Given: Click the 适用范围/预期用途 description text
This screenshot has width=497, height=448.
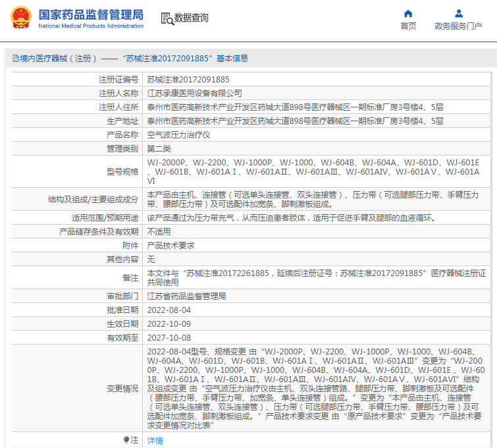Looking at the screenshot, I should 292,218.
